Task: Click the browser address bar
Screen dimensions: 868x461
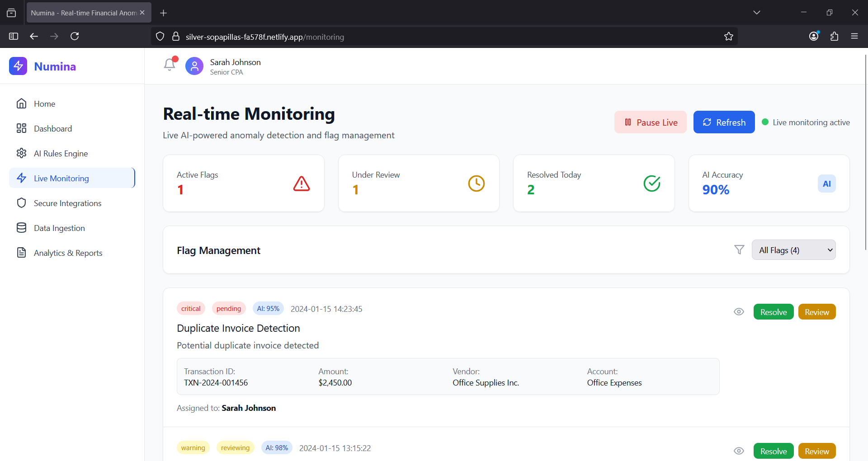Action: (444, 37)
